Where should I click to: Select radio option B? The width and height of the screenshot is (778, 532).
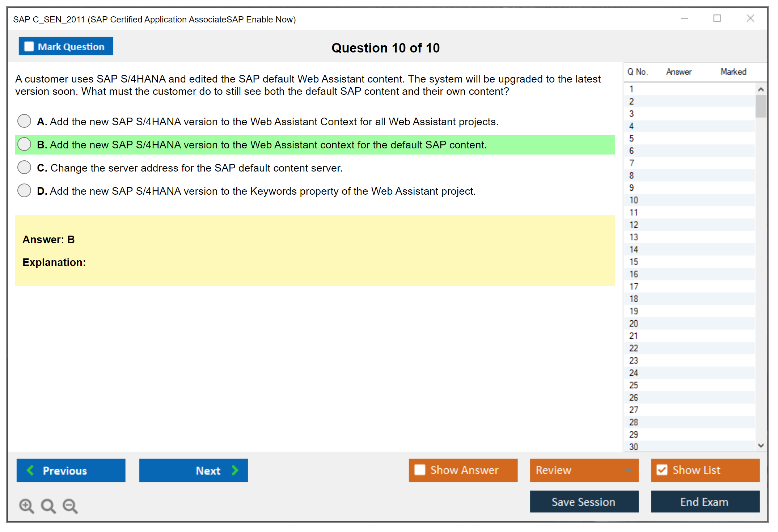[24, 144]
